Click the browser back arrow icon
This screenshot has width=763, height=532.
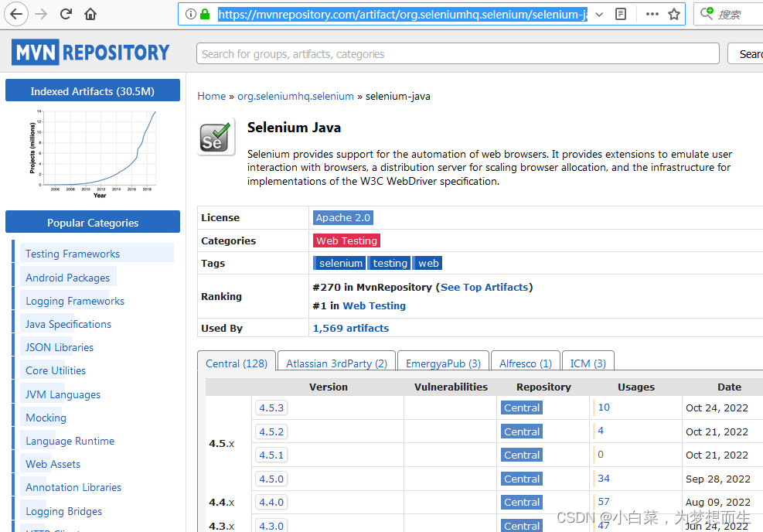[x=16, y=14]
